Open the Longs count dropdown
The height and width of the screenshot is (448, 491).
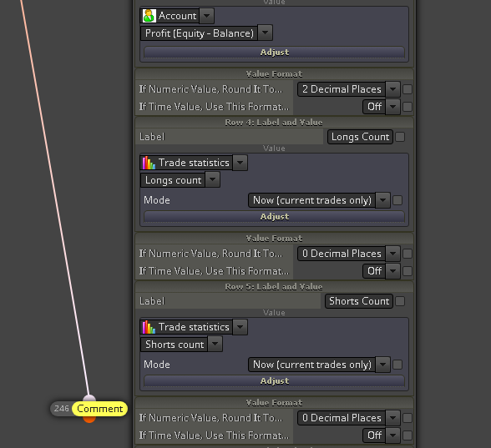click(213, 180)
